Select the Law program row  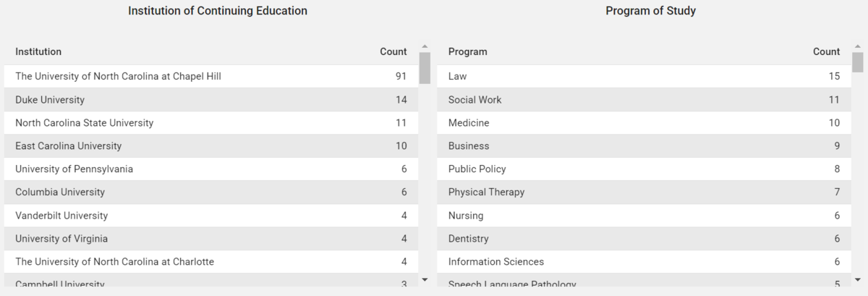pyautogui.click(x=644, y=77)
